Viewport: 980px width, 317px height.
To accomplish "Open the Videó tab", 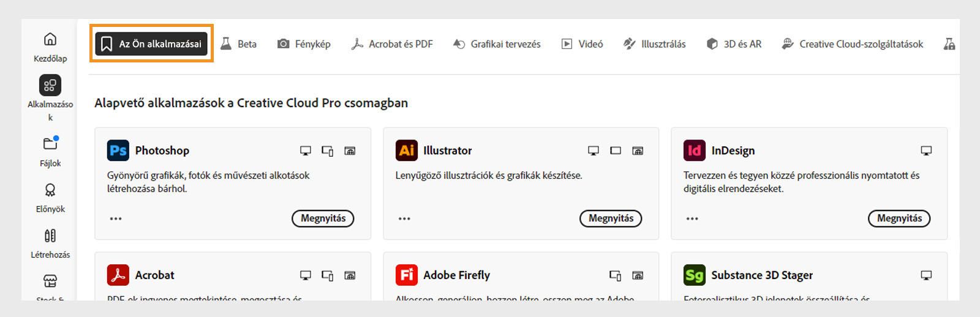I will (582, 44).
